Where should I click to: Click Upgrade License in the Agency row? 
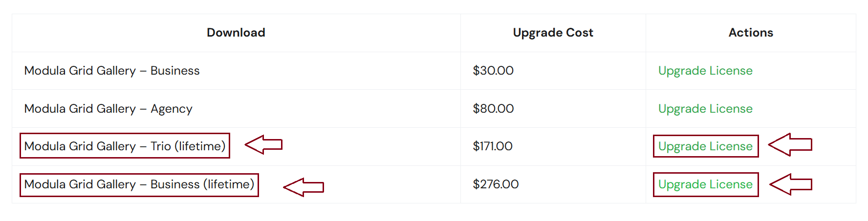[705, 109]
